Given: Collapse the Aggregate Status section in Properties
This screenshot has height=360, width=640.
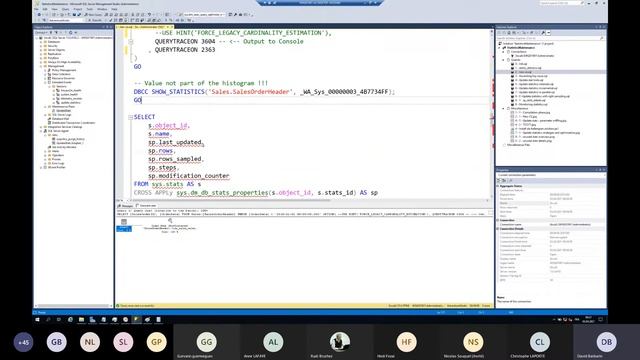Looking at the screenshot, I should pyautogui.click(x=498, y=186).
